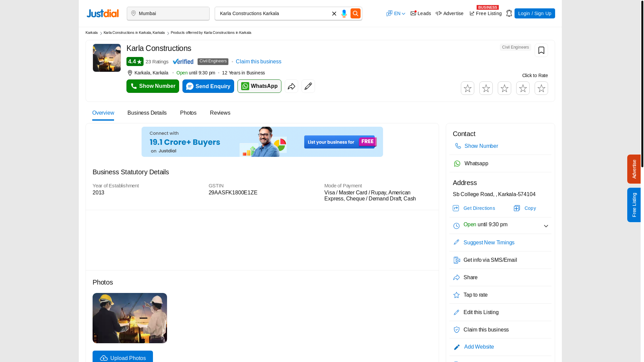
Task: Click the Copy address icon
Action: 517,208
